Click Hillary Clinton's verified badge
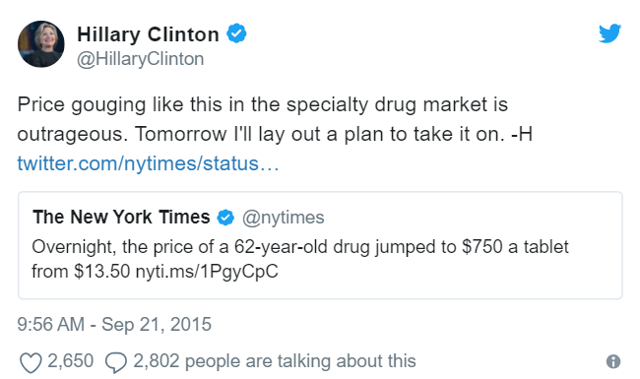Screen dimensions: 640x379 tap(236, 33)
